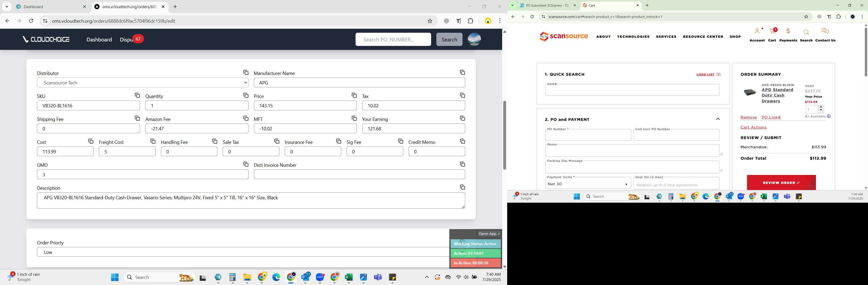This screenshot has width=868, height=285.
Task: Copy the MFT field value
Action: coord(354,118)
